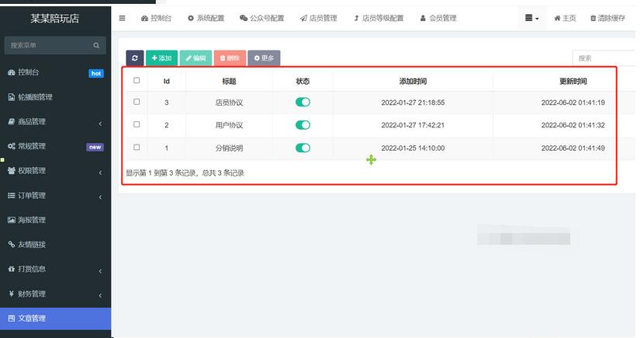The height and width of the screenshot is (338, 644).
Task: Open 公众号配置 in top navigation
Action: tap(262, 18)
